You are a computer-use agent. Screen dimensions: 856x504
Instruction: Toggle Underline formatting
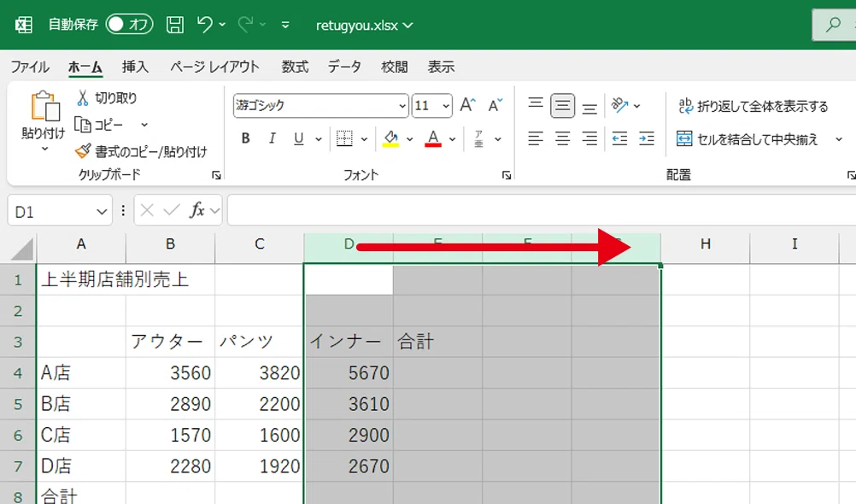[x=298, y=138]
